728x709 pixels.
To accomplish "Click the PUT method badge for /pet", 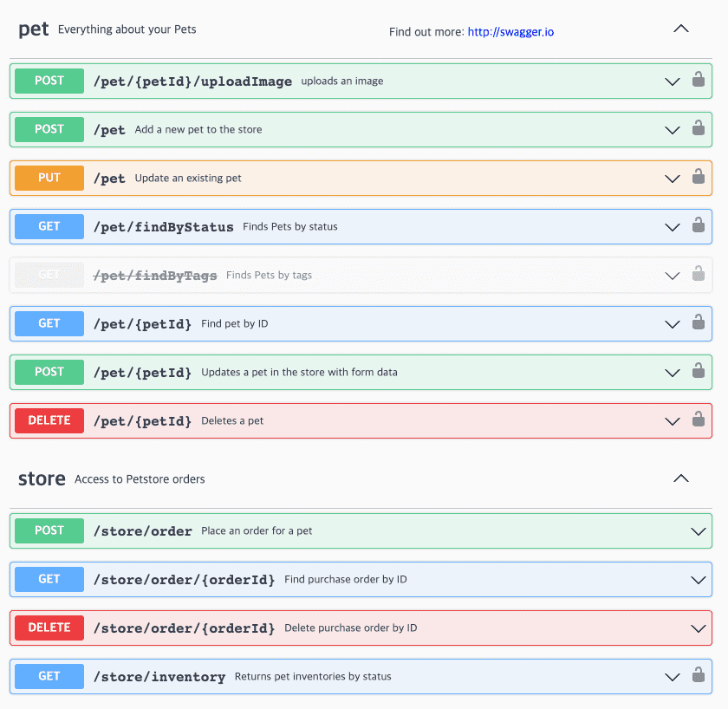I will point(49,178).
